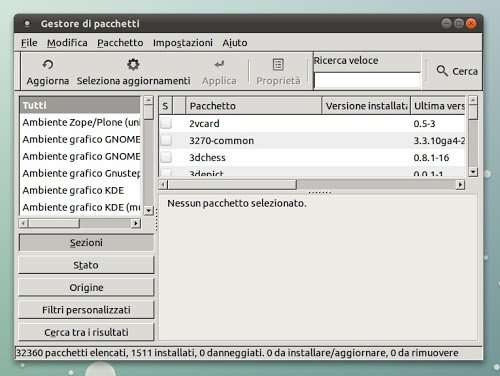Viewport: 500px width, 376px height.
Task: Select the 2vcard package row
Action: pyautogui.click(x=312, y=123)
